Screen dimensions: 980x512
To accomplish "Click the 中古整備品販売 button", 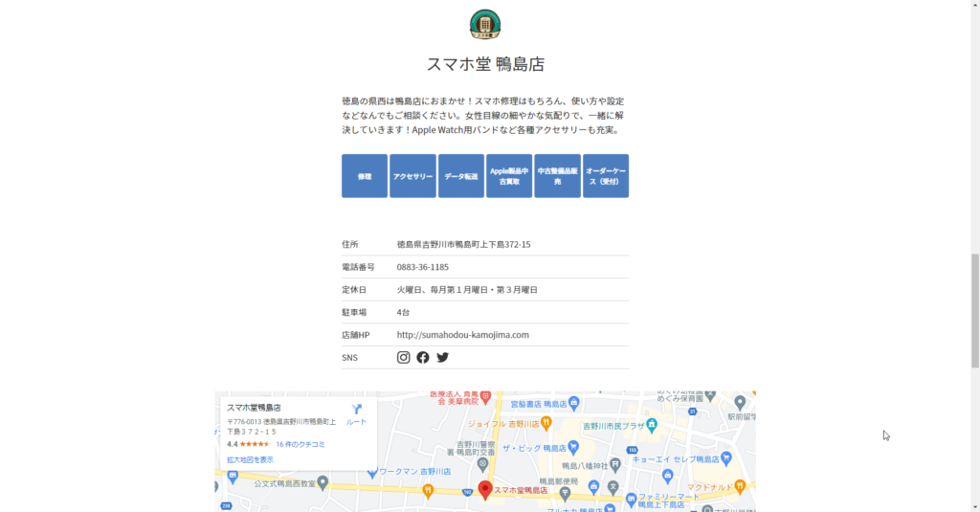I will coord(558,176).
